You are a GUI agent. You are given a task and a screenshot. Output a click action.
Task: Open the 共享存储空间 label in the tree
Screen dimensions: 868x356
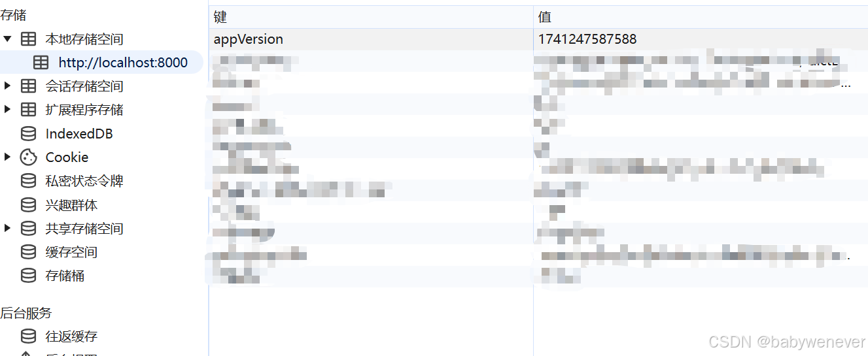pyautogui.click(x=84, y=229)
